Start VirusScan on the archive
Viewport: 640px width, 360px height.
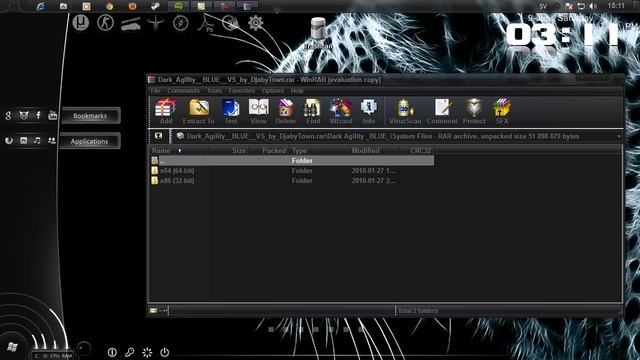click(x=405, y=111)
